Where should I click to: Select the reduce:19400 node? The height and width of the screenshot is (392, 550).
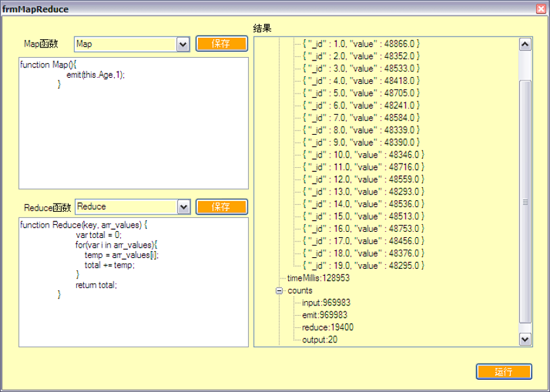click(328, 327)
